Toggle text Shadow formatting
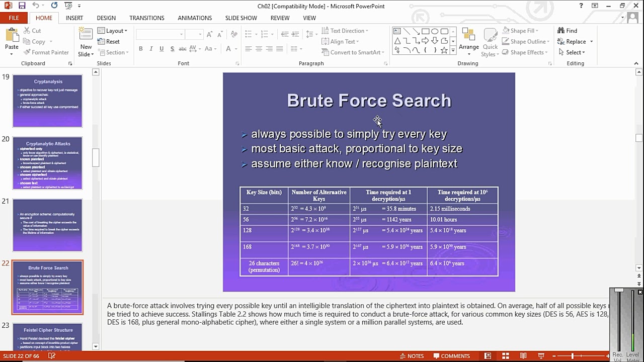The height and width of the screenshot is (362, 644). tap(172, 49)
